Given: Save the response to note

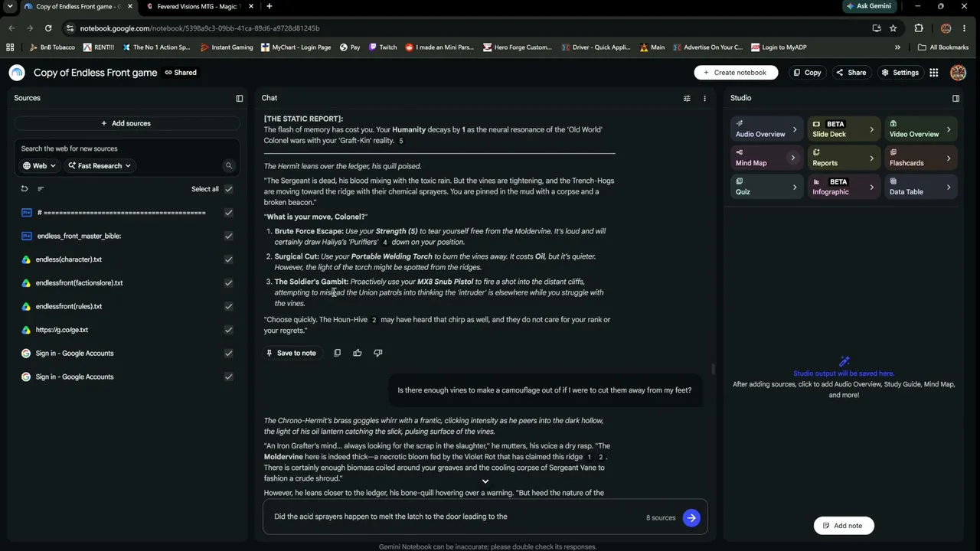Looking at the screenshot, I should coord(291,353).
